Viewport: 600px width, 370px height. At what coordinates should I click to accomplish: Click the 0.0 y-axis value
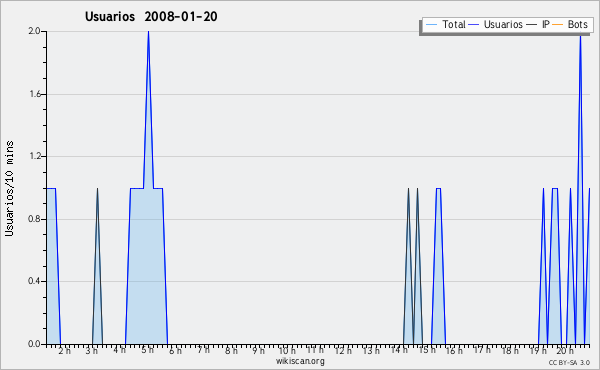(x=35, y=344)
